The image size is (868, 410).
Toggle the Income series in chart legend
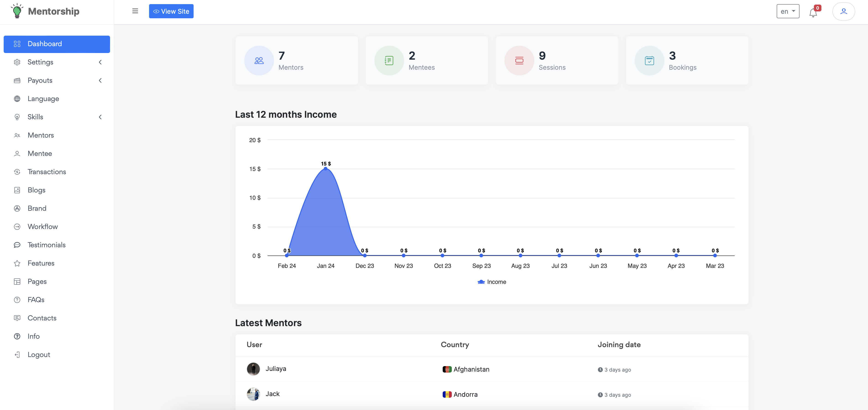492,282
